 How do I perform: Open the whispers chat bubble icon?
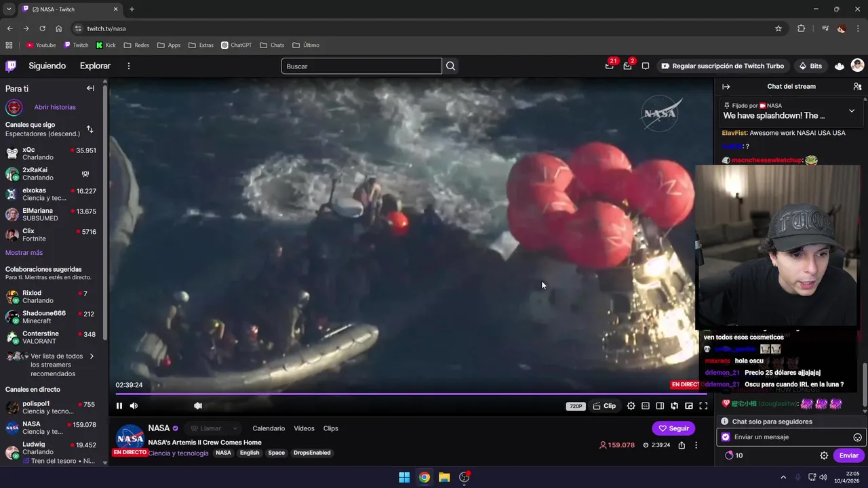(x=646, y=66)
